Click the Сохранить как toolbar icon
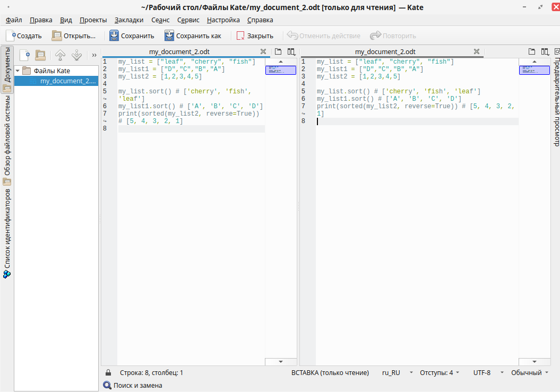Image resolution: width=560 pixels, height=392 pixels. pyautogui.click(x=169, y=36)
